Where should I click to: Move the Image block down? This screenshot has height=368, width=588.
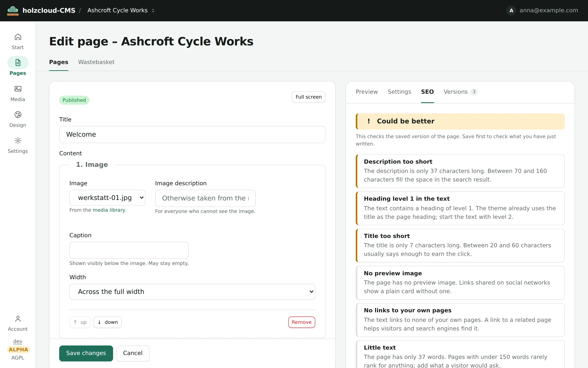(x=108, y=322)
